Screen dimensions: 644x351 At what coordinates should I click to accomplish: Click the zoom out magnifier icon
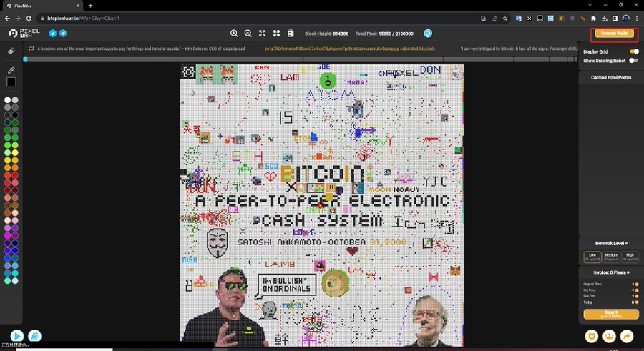(x=248, y=34)
